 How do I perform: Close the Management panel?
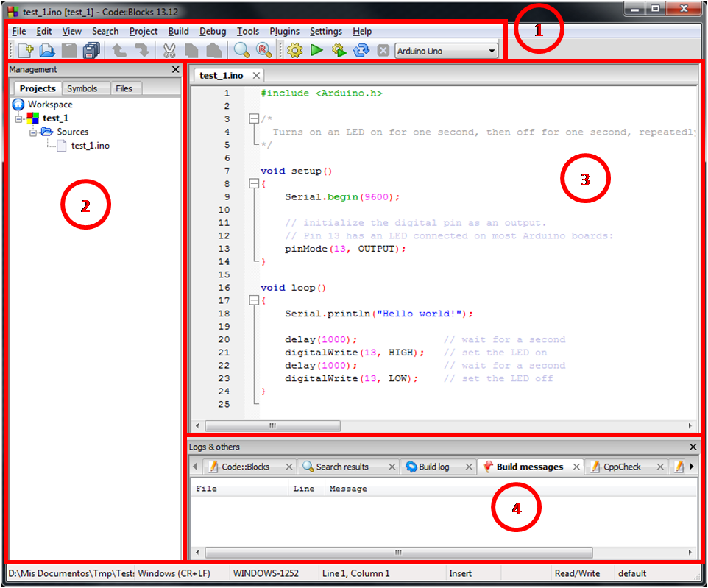click(176, 70)
